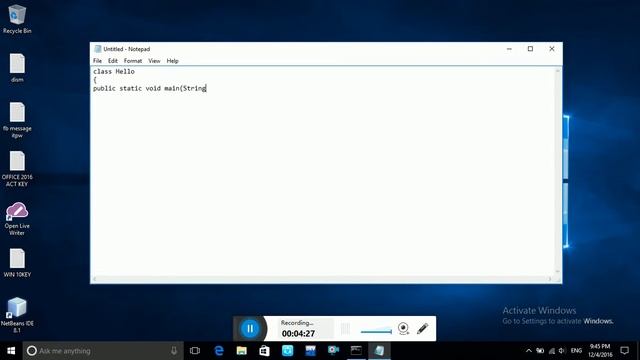This screenshot has height=360, width=640.
Task: Select the OFFICE 2016 ACT KEY file
Action: click(17, 169)
